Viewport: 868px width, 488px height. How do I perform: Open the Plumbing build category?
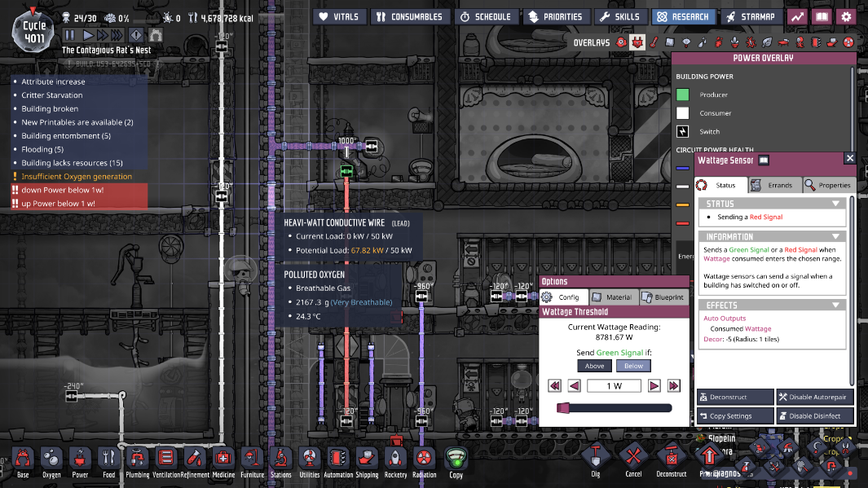[x=137, y=460]
